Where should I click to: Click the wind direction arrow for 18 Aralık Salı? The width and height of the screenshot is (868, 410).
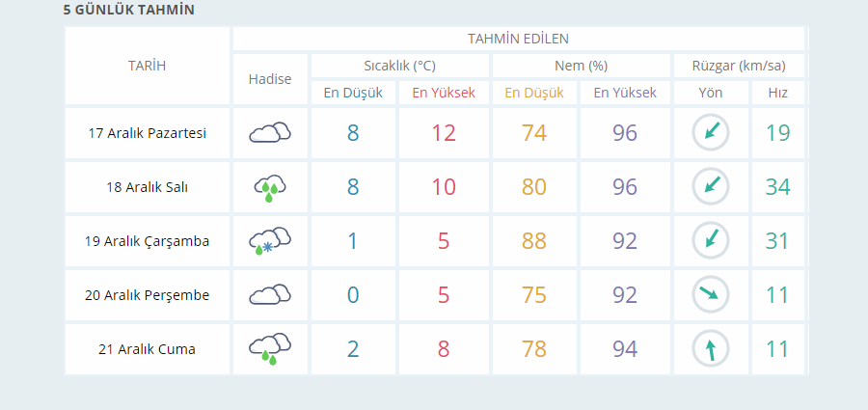711,186
